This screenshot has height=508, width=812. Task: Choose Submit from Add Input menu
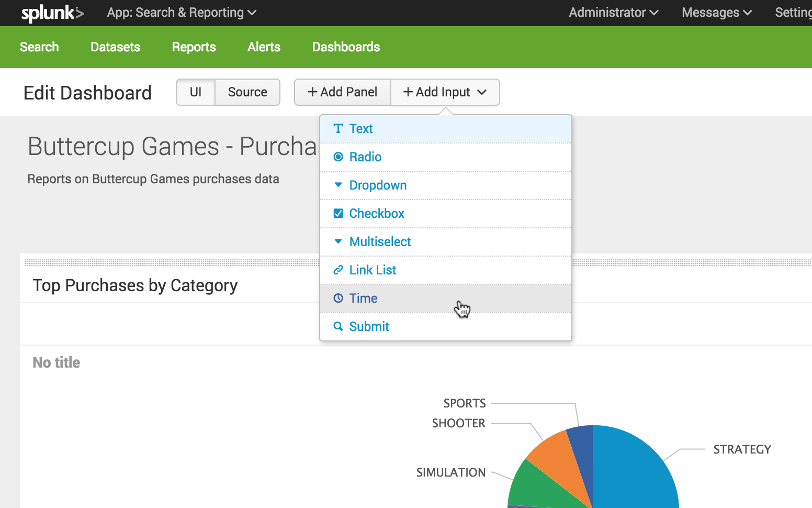[x=446, y=327]
